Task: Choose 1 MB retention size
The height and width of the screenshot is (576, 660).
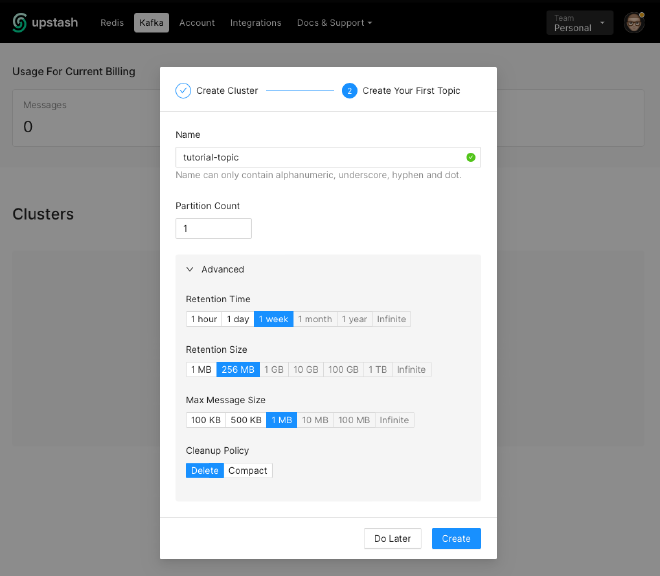Action: (x=201, y=369)
